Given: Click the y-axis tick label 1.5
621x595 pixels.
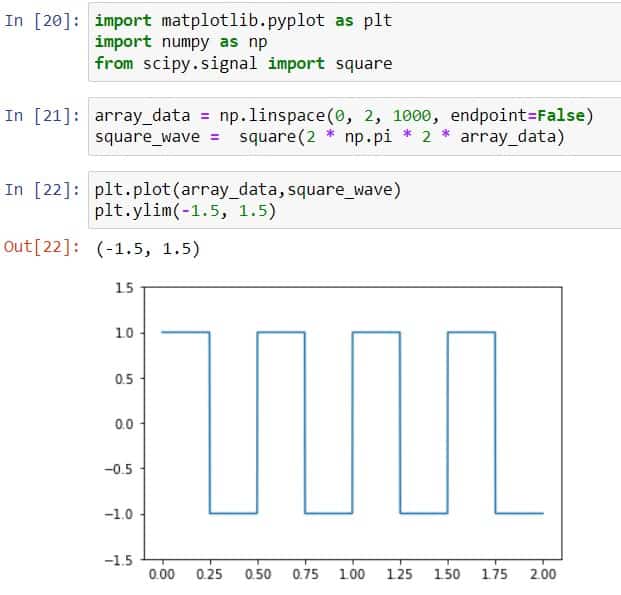Looking at the screenshot, I should pyautogui.click(x=124, y=288).
